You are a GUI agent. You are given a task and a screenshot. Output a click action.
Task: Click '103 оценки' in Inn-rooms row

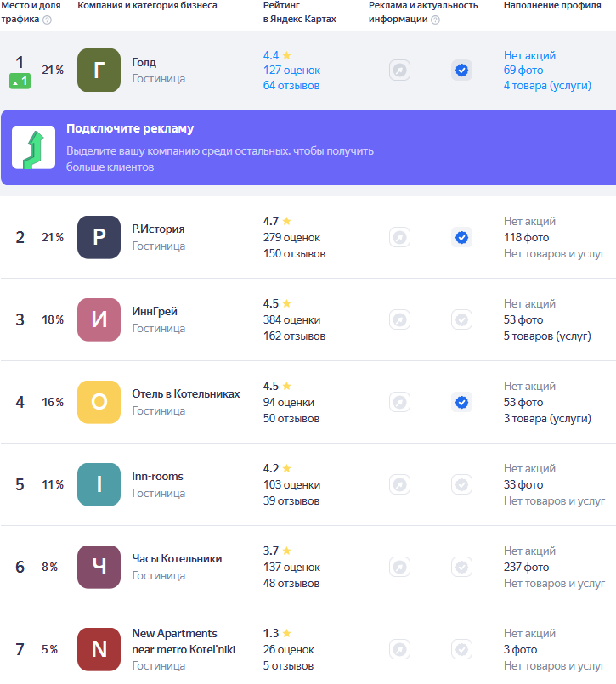tap(292, 485)
